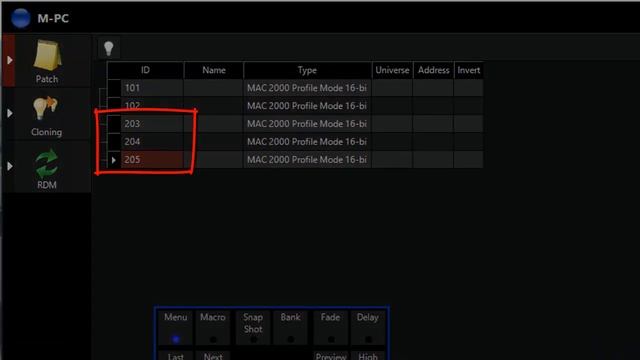640x360 pixels.
Task: Open the Cloning light bulb icon
Action: coord(45,109)
